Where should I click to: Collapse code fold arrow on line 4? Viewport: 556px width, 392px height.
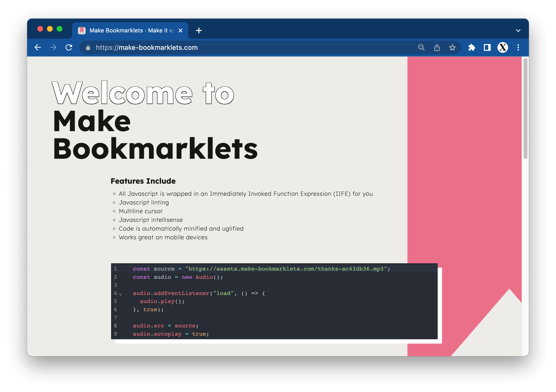[120, 294]
